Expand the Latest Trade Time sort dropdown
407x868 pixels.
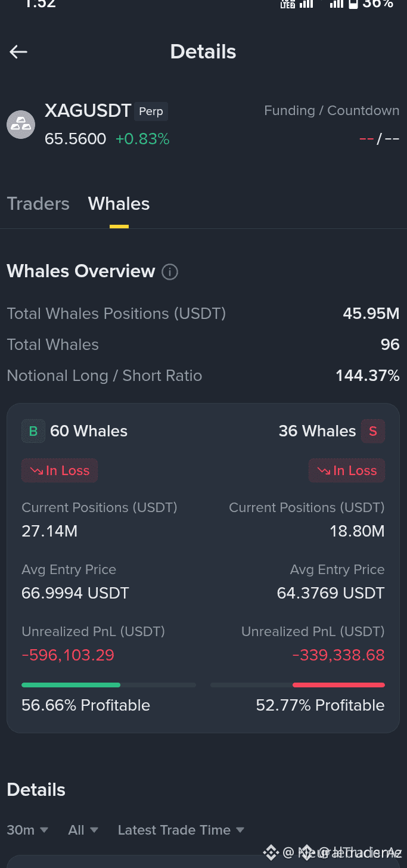(181, 830)
